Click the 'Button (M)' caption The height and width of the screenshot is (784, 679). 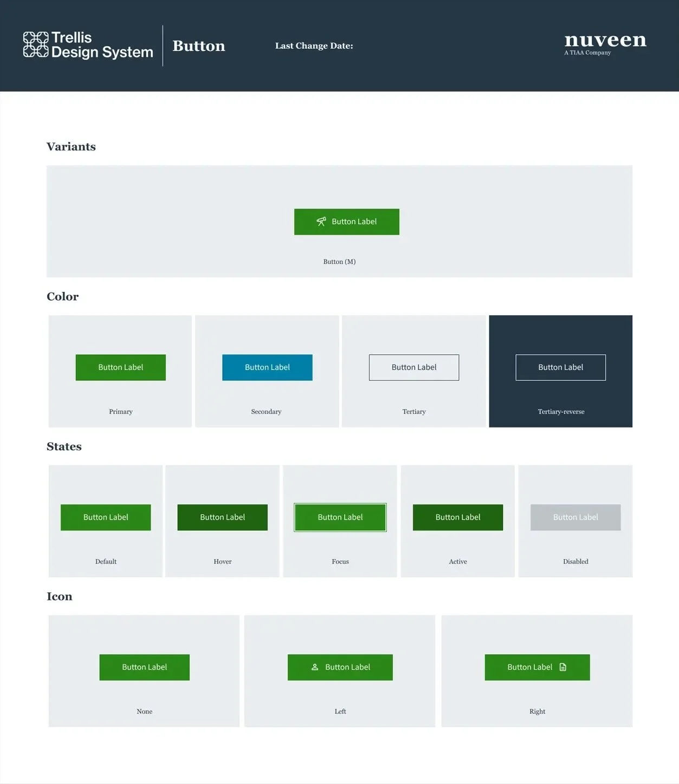click(x=340, y=262)
